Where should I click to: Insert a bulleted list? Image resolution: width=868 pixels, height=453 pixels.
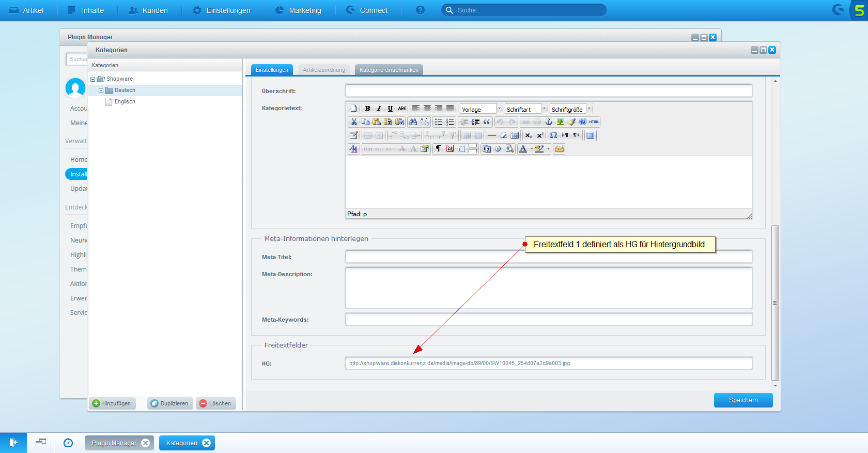pos(438,122)
